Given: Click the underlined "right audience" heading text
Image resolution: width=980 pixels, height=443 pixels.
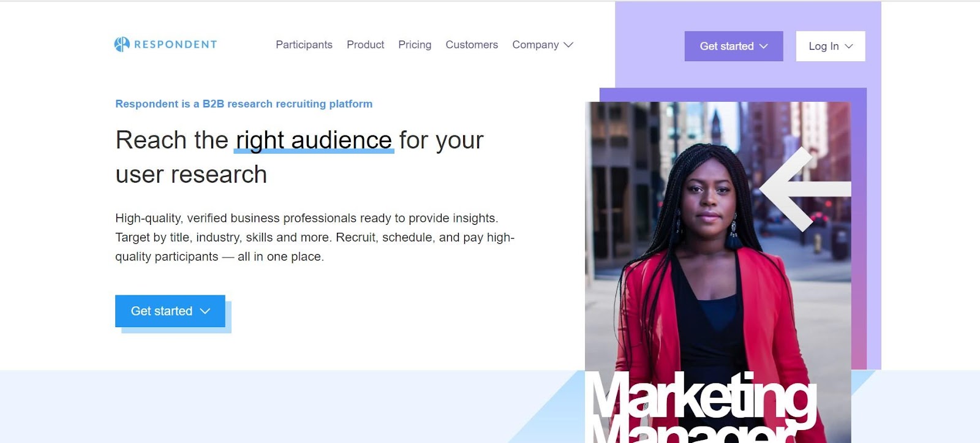Looking at the screenshot, I should click(314, 140).
